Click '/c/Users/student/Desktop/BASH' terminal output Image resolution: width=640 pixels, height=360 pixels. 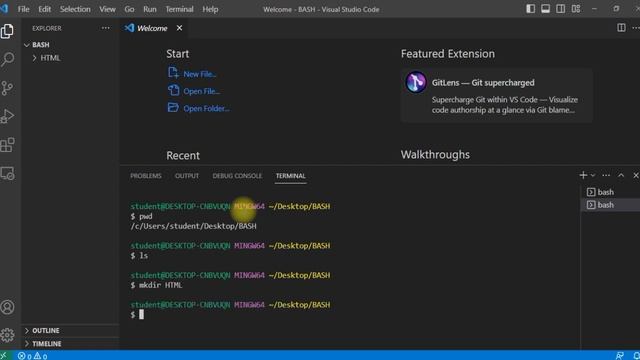point(193,226)
